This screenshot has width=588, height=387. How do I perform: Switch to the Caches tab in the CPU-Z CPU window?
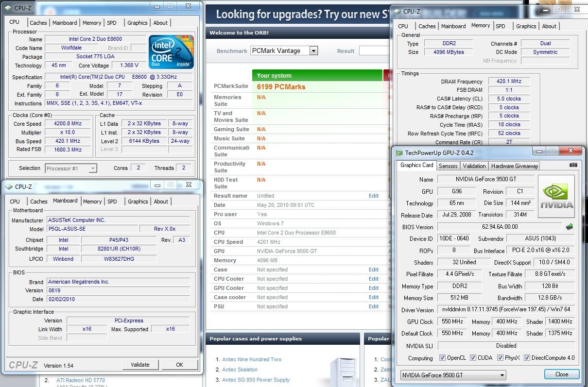click(x=38, y=23)
